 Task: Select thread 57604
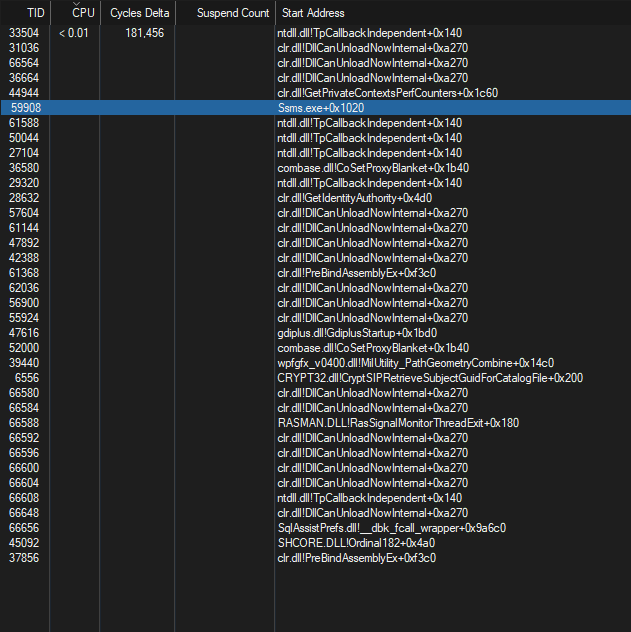click(316, 213)
